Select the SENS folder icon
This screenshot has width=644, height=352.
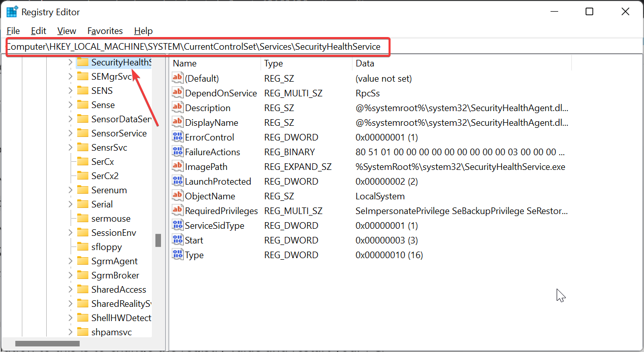83,91
